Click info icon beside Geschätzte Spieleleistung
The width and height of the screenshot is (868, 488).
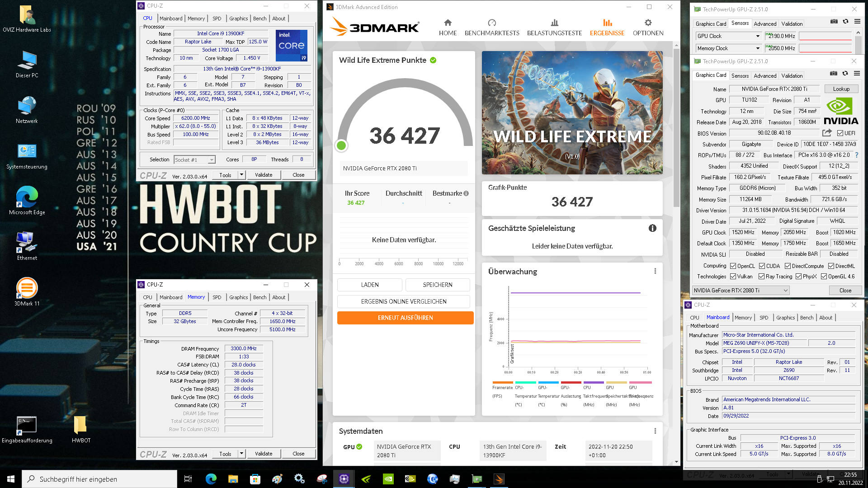(x=652, y=228)
